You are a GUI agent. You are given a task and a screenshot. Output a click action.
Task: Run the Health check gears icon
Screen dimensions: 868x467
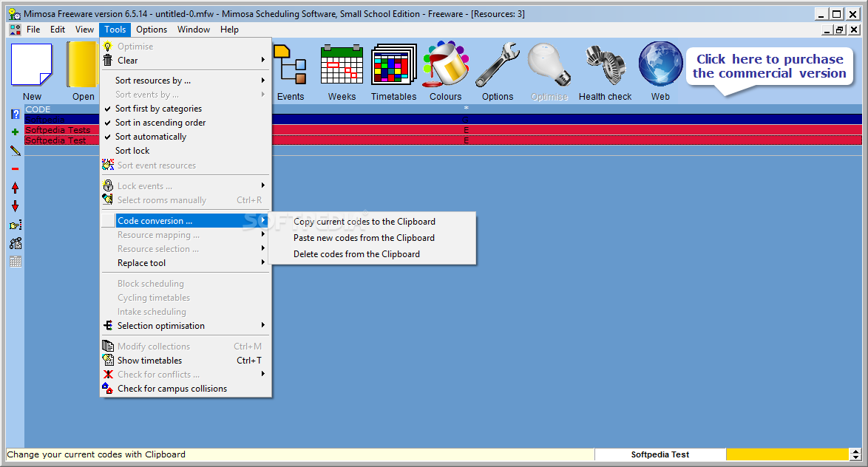tap(605, 65)
